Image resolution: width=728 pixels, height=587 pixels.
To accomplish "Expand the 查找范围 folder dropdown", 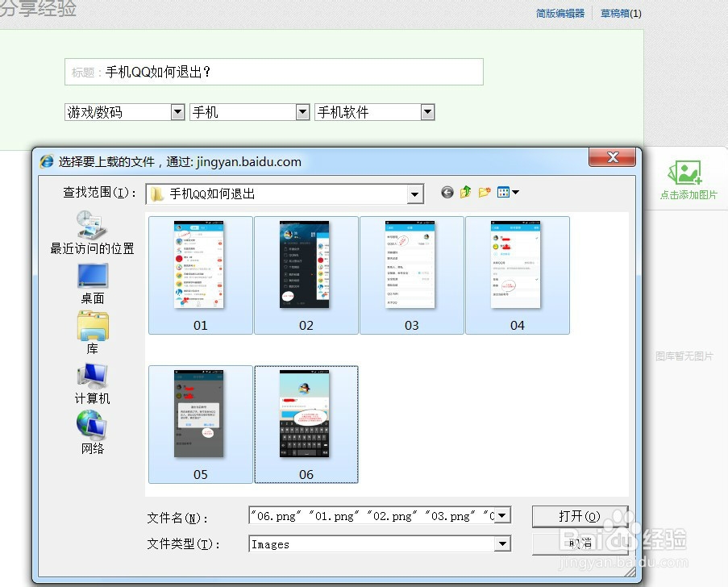I will [x=415, y=194].
